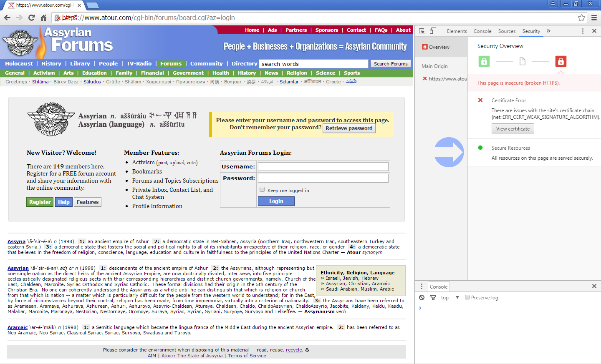Focus the Password input field
Image resolution: width=601 pixels, height=364 pixels.
click(323, 178)
